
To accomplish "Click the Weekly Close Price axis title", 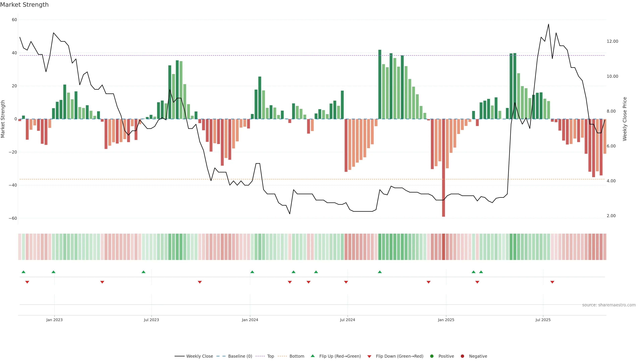I will pos(625,119).
